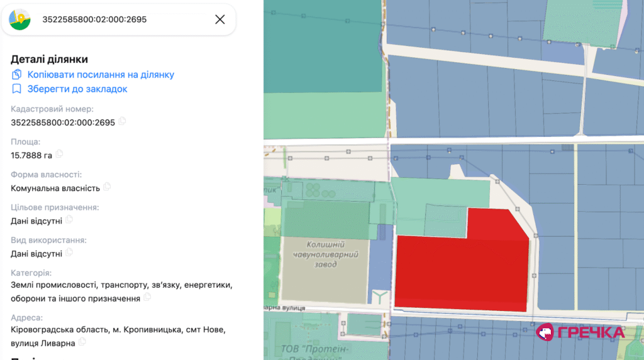Select the large teal parcel top left

(x=323, y=46)
